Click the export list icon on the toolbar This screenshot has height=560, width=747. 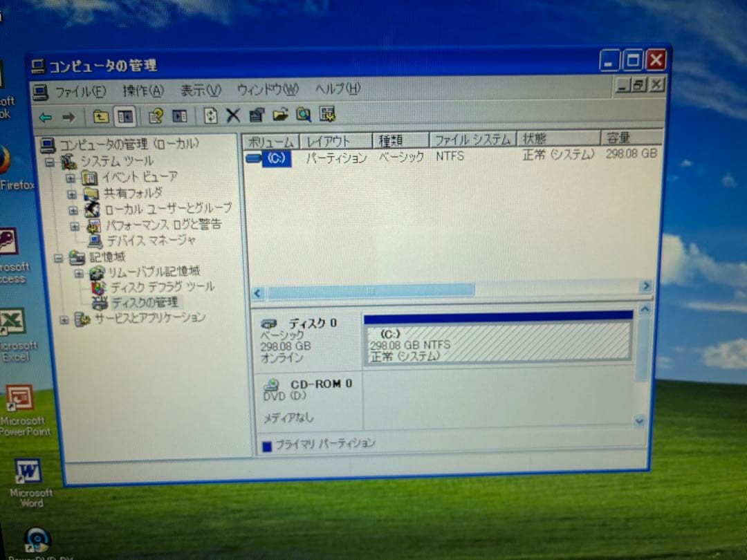[279, 115]
